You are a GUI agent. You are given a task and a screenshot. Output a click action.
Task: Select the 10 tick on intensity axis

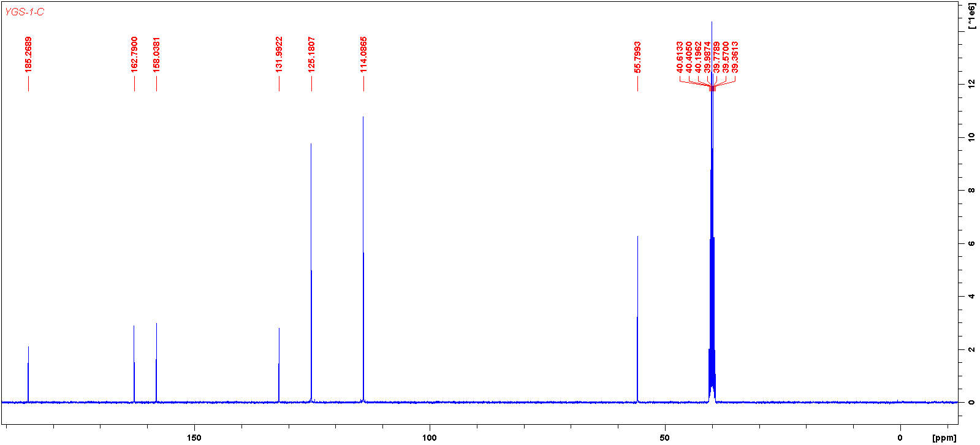(971, 137)
